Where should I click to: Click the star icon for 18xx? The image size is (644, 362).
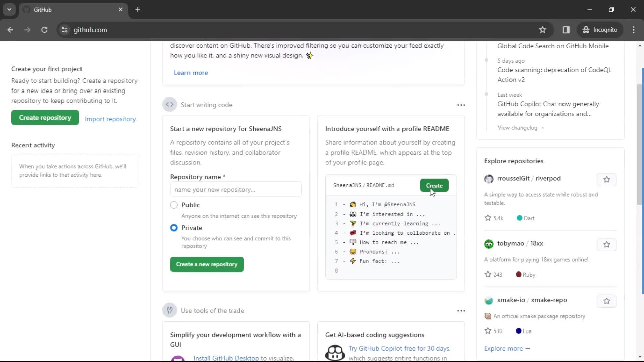(x=606, y=244)
